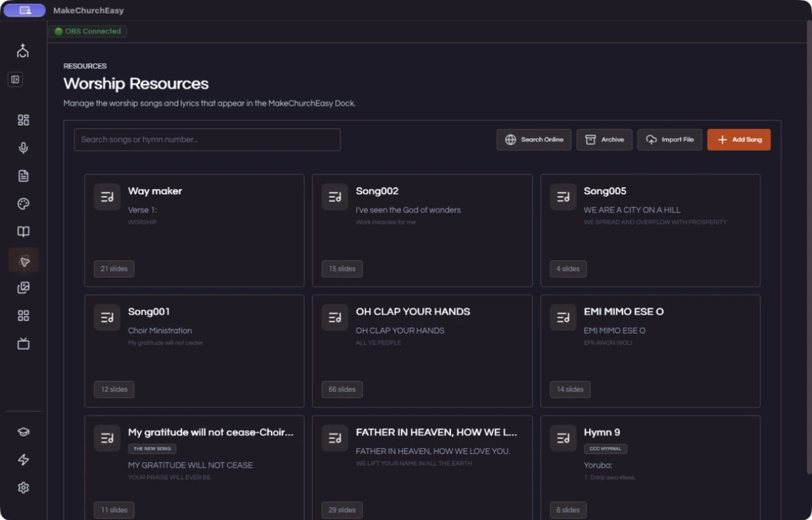Viewport: 812px width, 520px height.
Task: Open the Hymn 9 title
Action: point(602,433)
